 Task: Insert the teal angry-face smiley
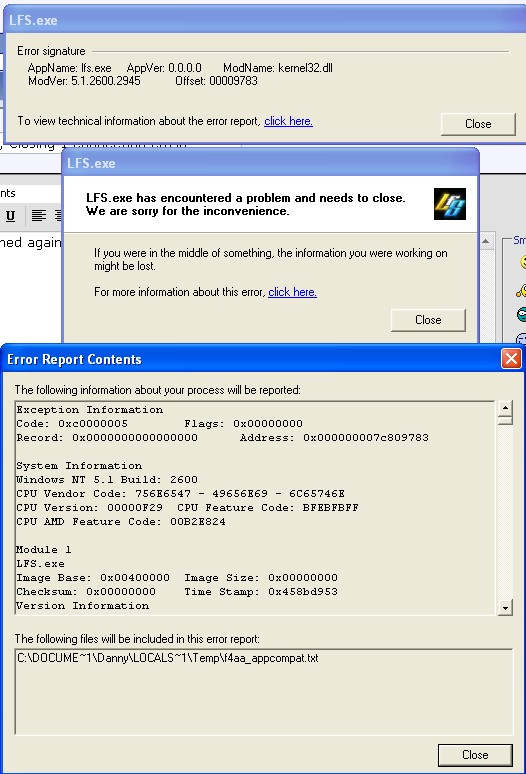(522, 314)
